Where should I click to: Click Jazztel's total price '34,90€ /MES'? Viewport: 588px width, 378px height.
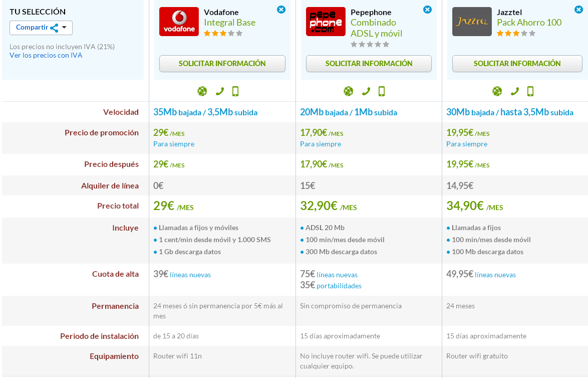475,206
